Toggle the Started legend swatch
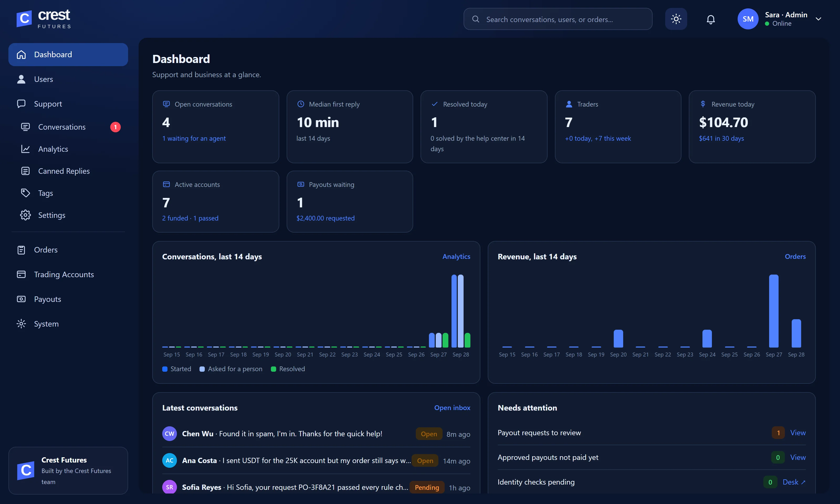This screenshot has height=504, width=840. pyautogui.click(x=165, y=369)
